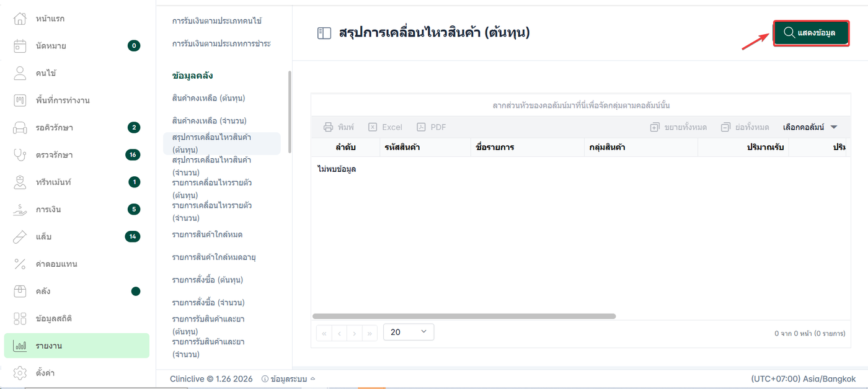Click the home icon beside หน้าแรก

pyautogui.click(x=20, y=19)
